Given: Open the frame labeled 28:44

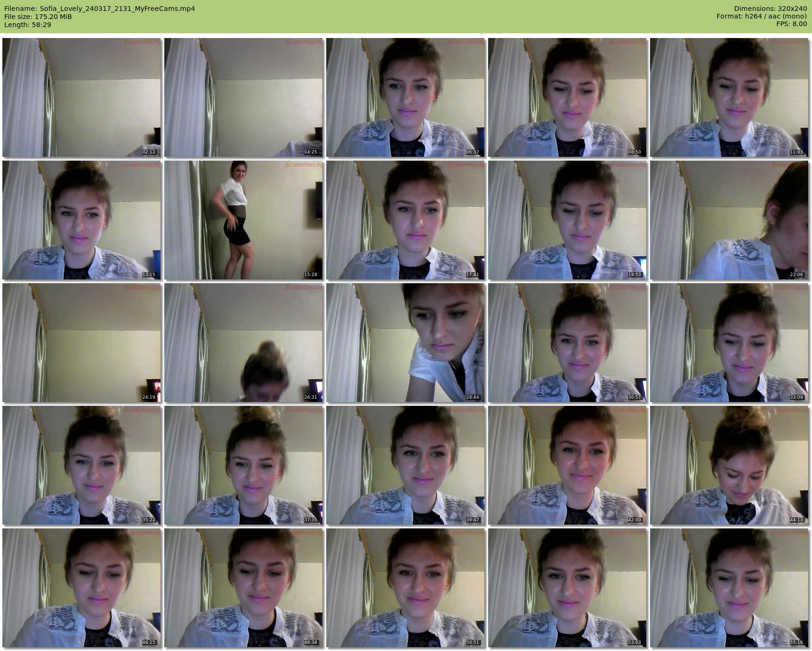Looking at the screenshot, I should [x=406, y=343].
